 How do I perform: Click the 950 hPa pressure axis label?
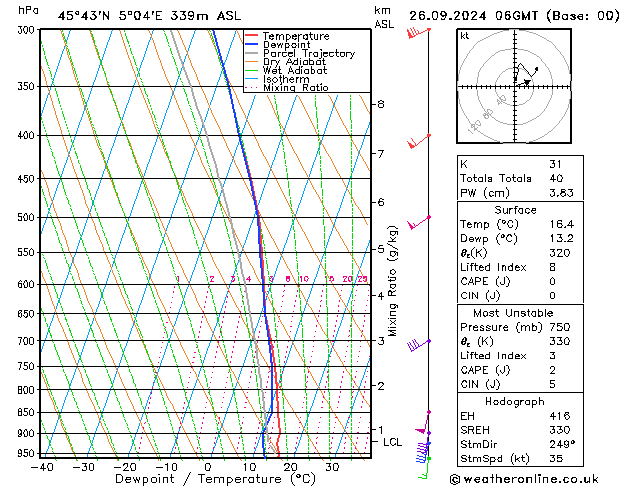pos(28,454)
